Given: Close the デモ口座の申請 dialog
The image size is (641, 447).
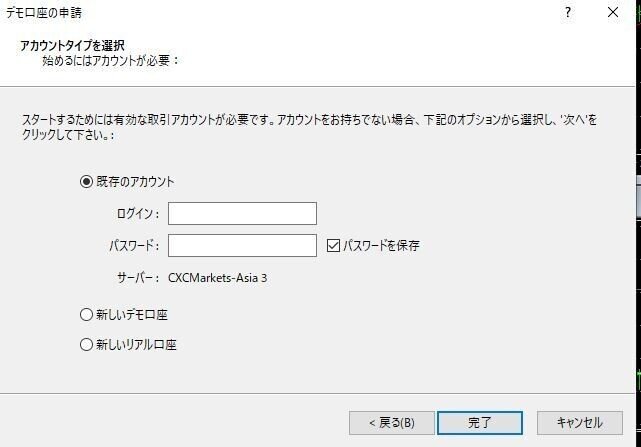Looking at the screenshot, I should pyautogui.click(x=613, y=13).
